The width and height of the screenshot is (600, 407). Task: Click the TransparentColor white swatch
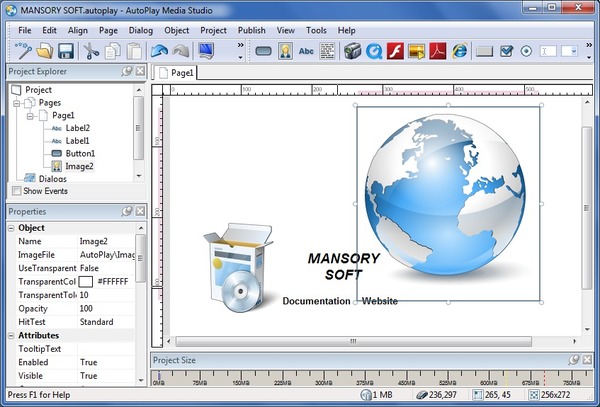click(86, 282)
